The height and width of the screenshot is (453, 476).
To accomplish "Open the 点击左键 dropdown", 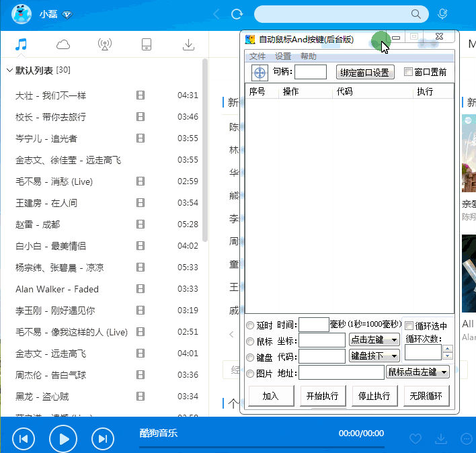I will (x=374, y=340).
